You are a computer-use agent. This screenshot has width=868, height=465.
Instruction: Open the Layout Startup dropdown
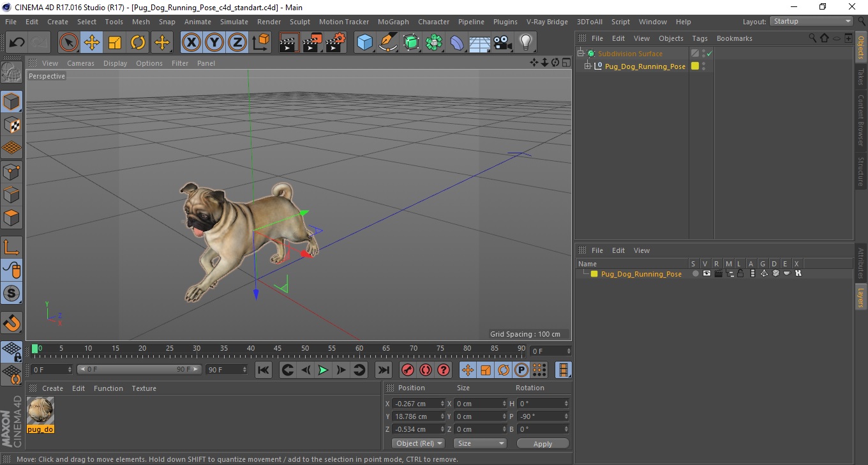[811, 21]
